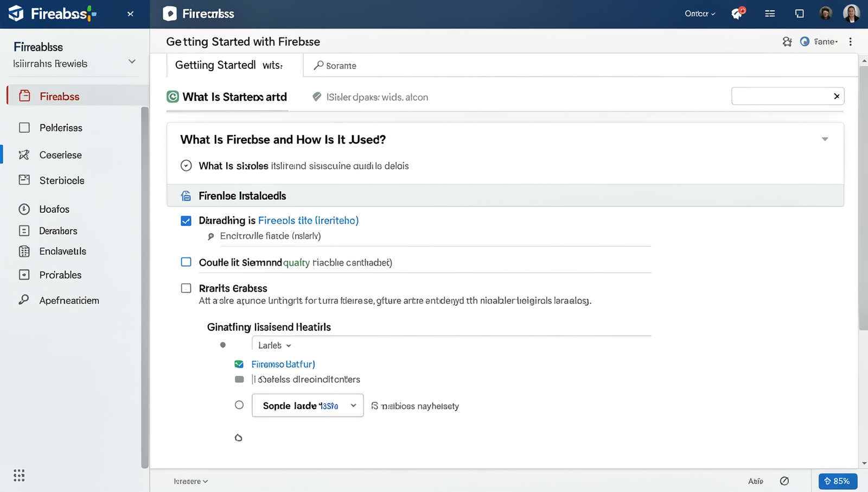Select the bullet dot beside Larles
This screenshot has height=492, width=868.
[x=222, y=345]
